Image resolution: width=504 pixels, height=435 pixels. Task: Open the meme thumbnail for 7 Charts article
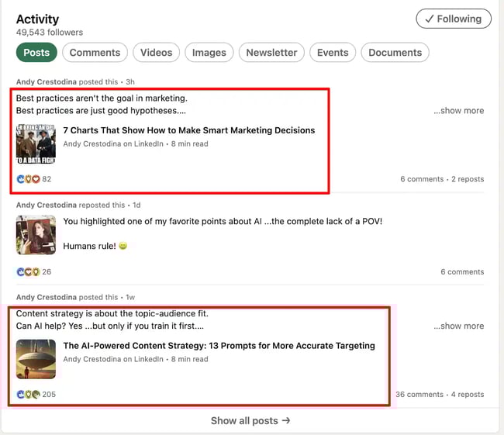pyautogui.click(x=36, y=144)
